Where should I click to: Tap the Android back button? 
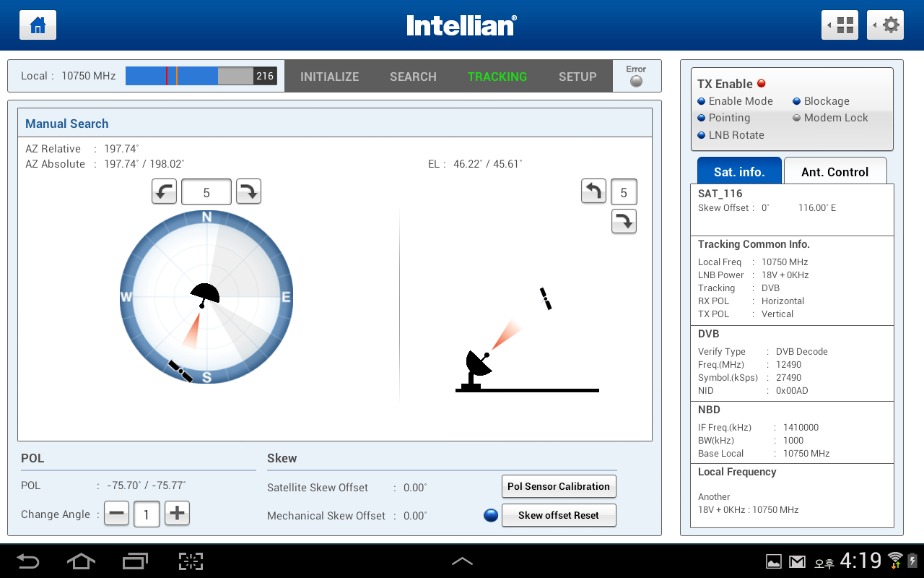(28, 561)
